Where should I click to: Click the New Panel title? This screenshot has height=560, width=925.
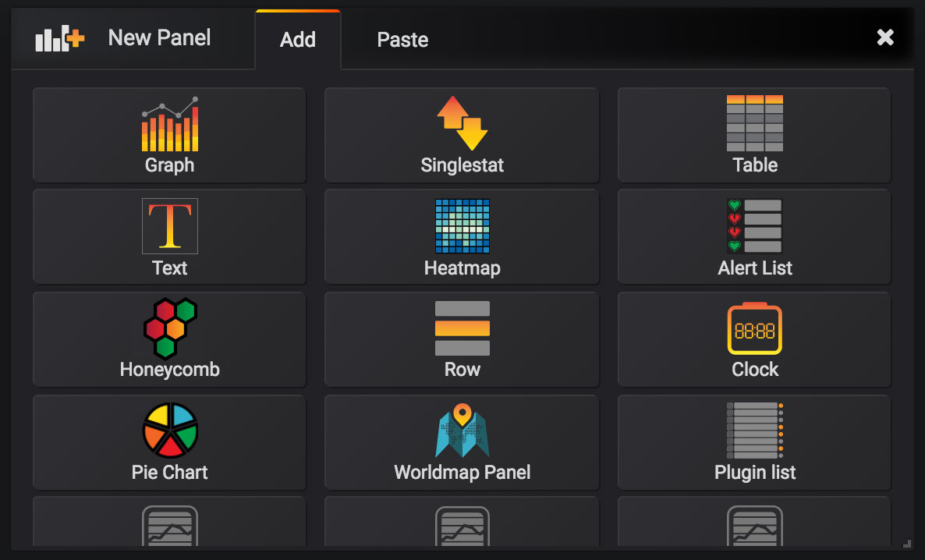pyautogui.click(x=159, y=37)
